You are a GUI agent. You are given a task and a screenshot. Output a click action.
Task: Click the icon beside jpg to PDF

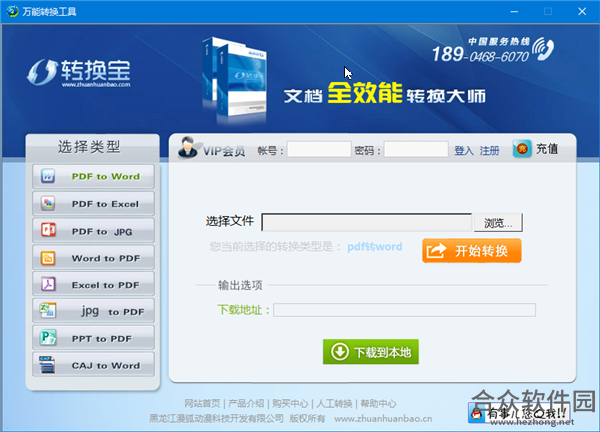48,310
